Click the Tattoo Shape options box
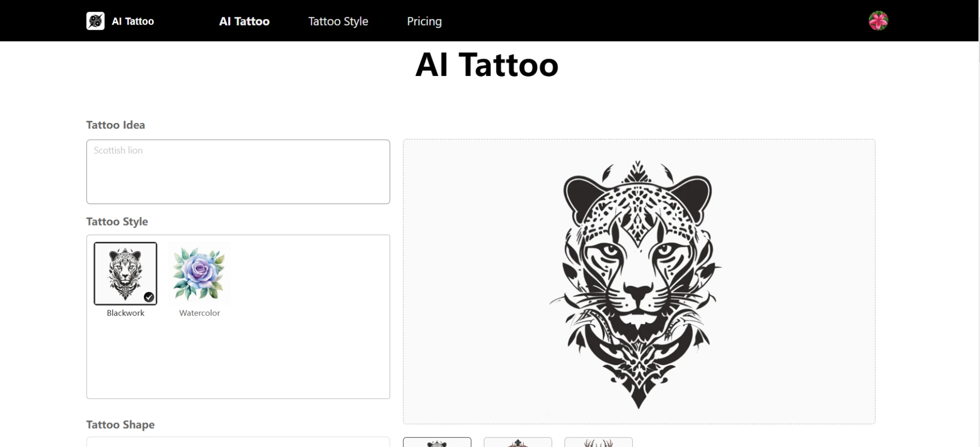Viewport: 980px width, 447px height. click(238, 442)
